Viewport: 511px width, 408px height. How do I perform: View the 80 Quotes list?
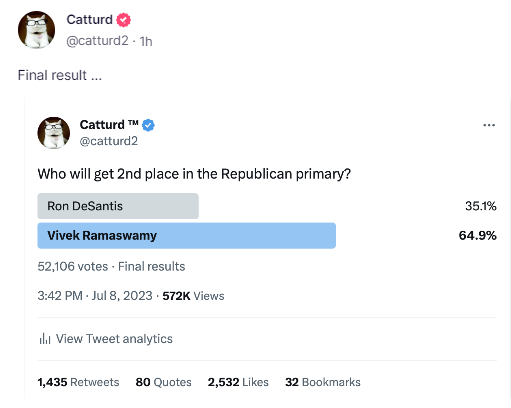[x=164, y=382]
